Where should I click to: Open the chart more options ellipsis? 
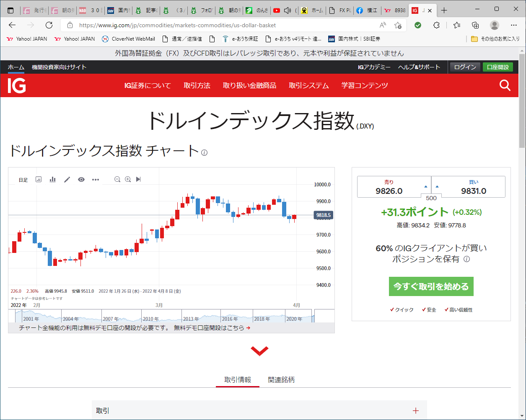click(96, 180)
